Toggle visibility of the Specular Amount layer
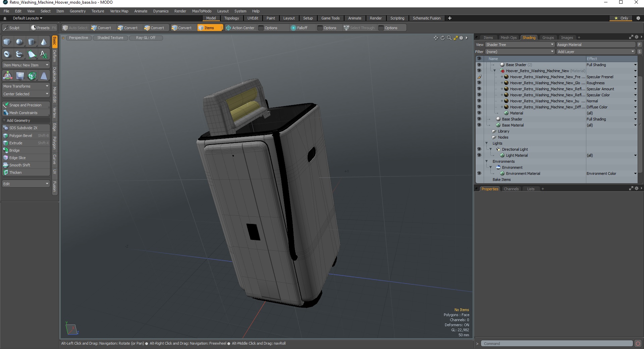 pos(479,89)
